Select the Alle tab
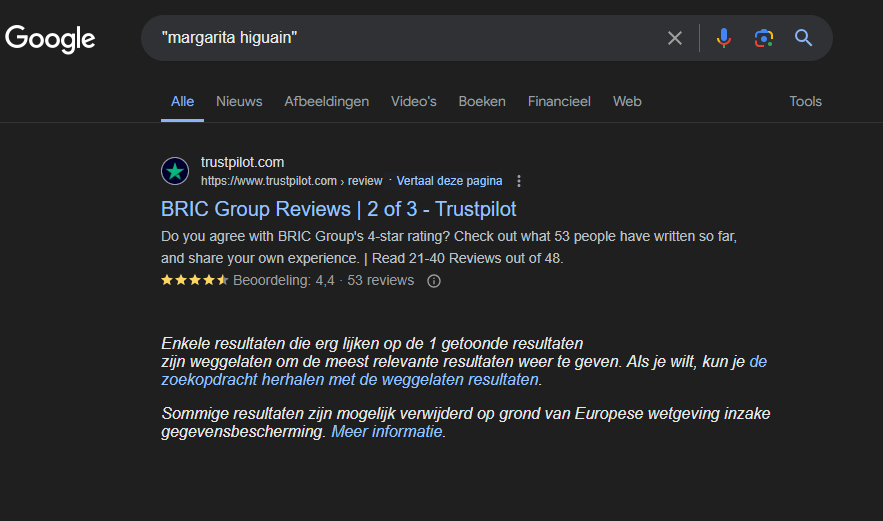Viewport: 883px width, 521px height. 182,101
